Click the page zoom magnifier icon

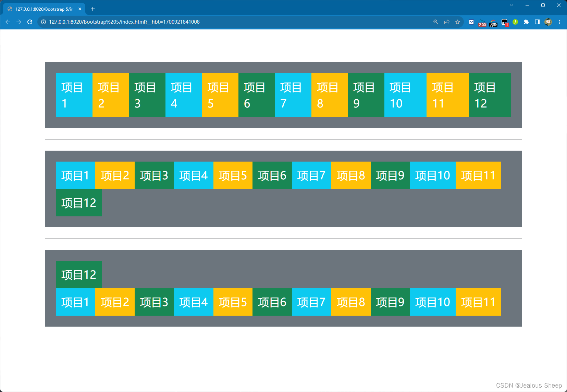click(x=435, y=22)
